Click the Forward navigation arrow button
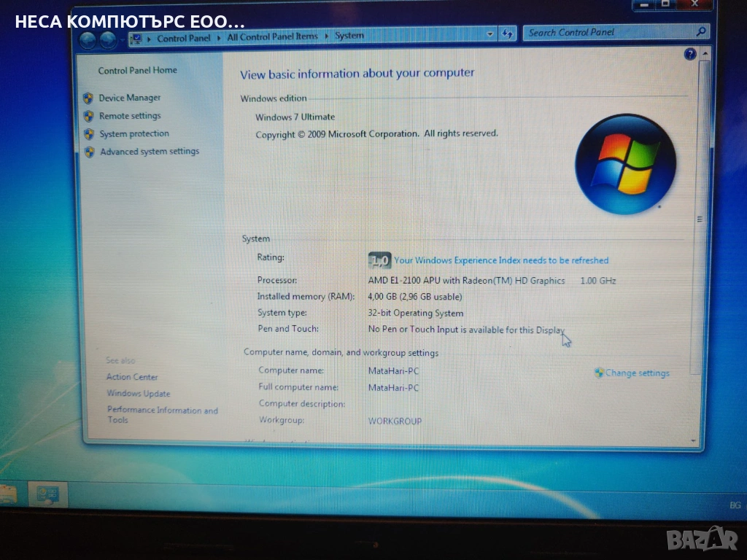This screenshot has width=747, height=560. pyautogui.click(x=107, y=39)
